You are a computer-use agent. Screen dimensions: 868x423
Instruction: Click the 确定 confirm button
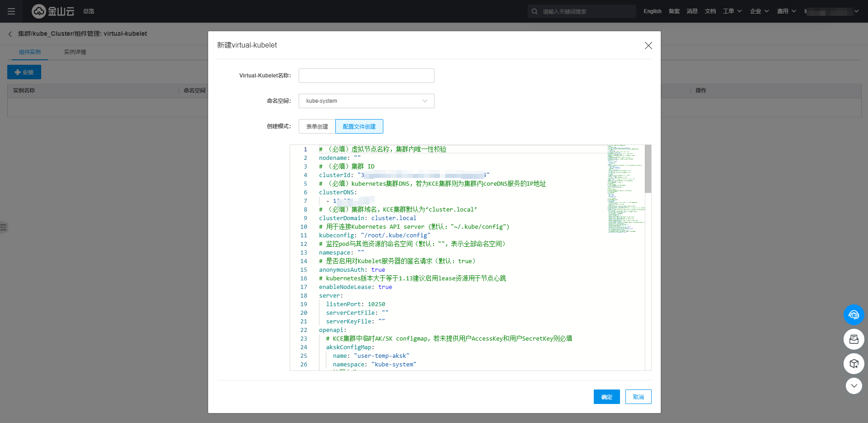[x=606, y=397]
